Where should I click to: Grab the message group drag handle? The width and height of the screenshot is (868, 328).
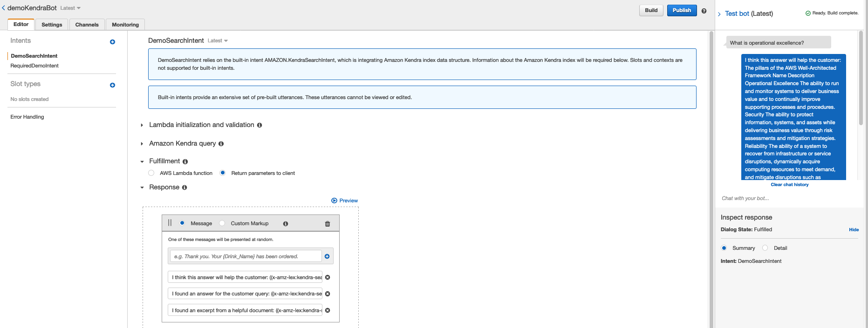point(170,223)
